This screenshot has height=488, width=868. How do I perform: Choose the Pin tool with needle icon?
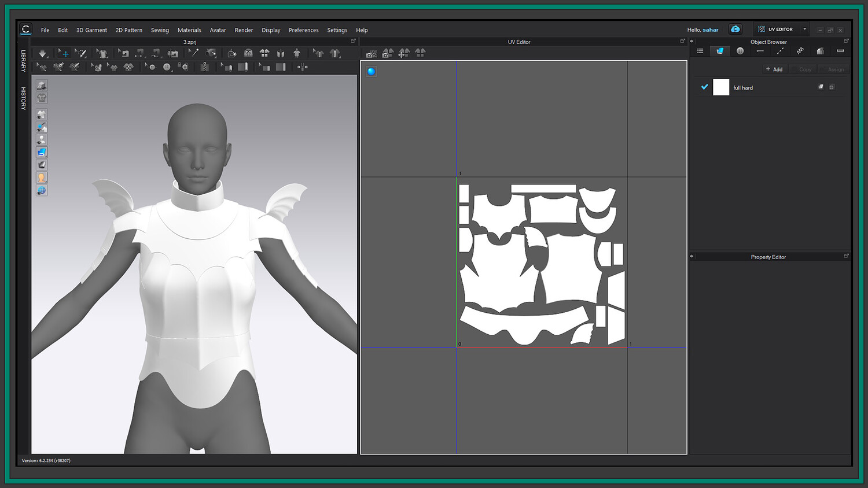pyautogui.click(x=193, y=53)
